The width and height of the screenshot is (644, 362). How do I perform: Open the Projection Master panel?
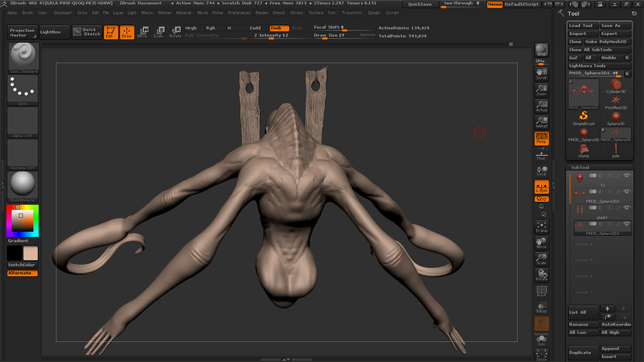(22, 32)
